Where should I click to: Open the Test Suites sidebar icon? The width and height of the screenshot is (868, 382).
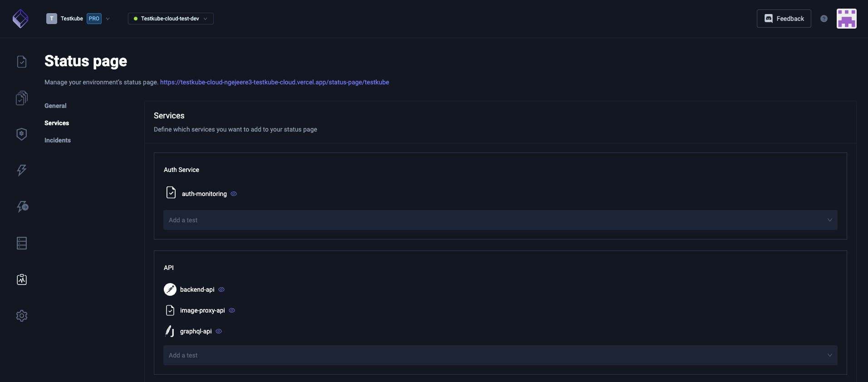[22, 98]
